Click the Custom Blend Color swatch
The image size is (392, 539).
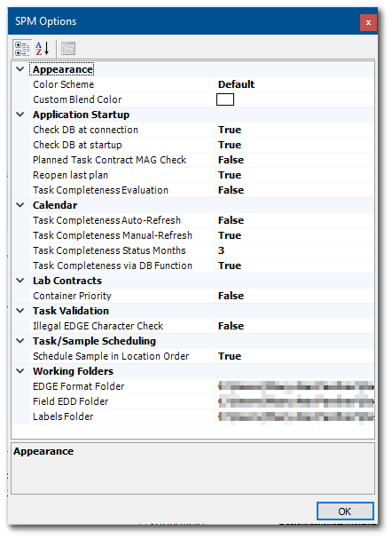[x=225, y=99]
